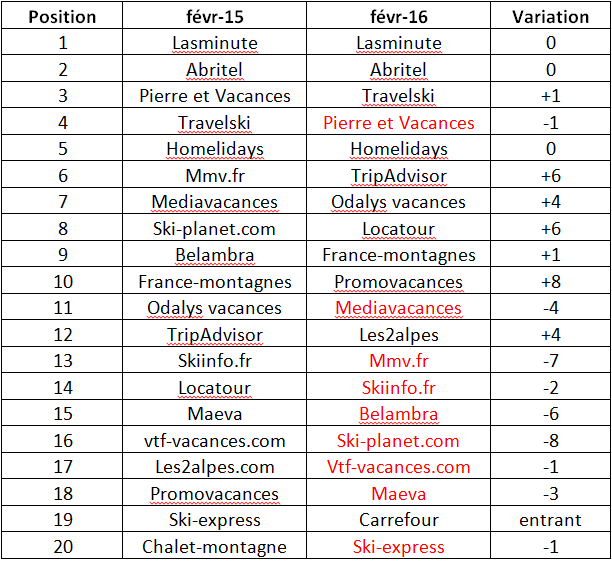612x561 pixels.
Task: Select the red Pierre et Vacances cell
Action: click(399, 122)
